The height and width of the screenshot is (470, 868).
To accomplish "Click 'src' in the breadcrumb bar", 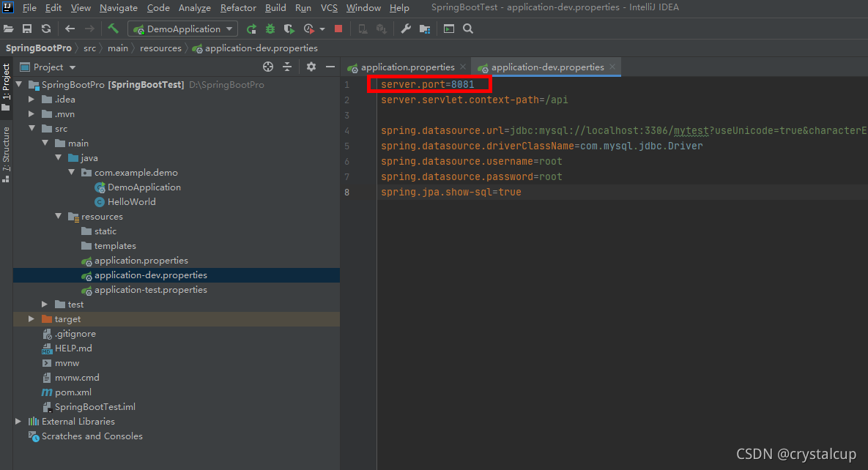I will click(89, 48).
